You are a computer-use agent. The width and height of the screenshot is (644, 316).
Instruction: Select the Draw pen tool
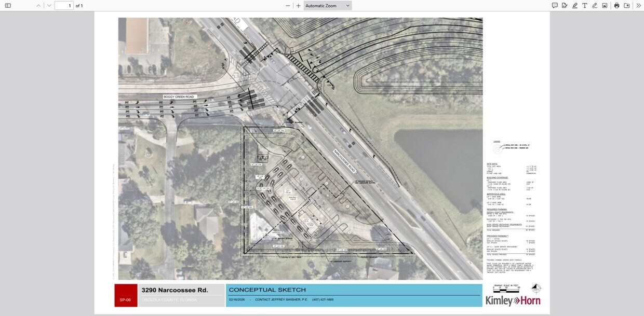coord(595,6)
